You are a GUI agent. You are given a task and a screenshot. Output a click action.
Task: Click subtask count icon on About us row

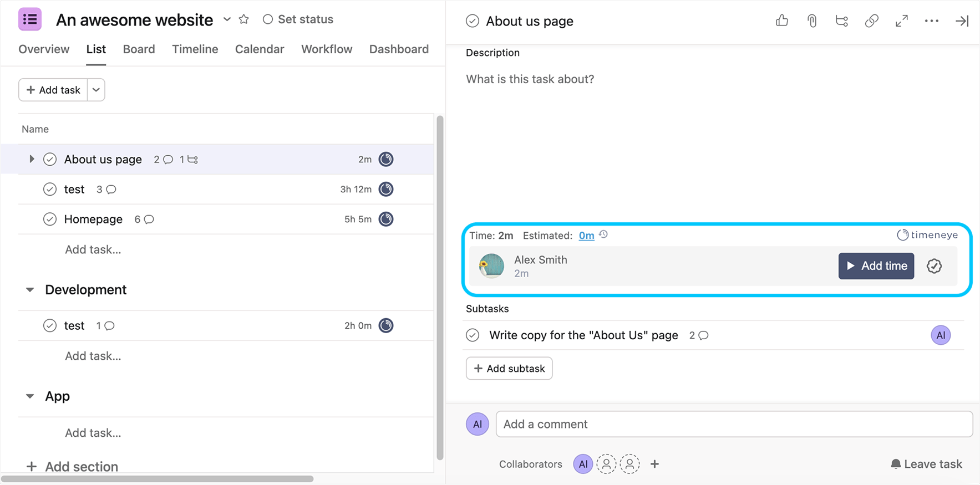189,160
